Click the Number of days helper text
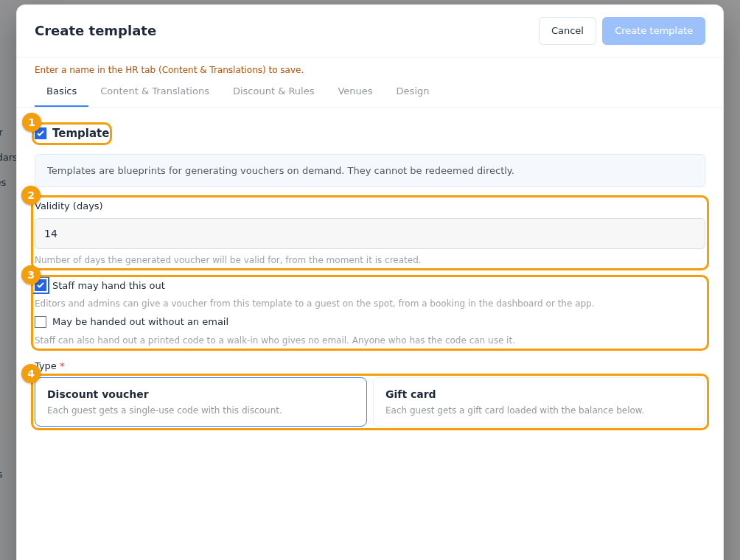This screenshot has width=740, height=560. [x=228, y=260]
